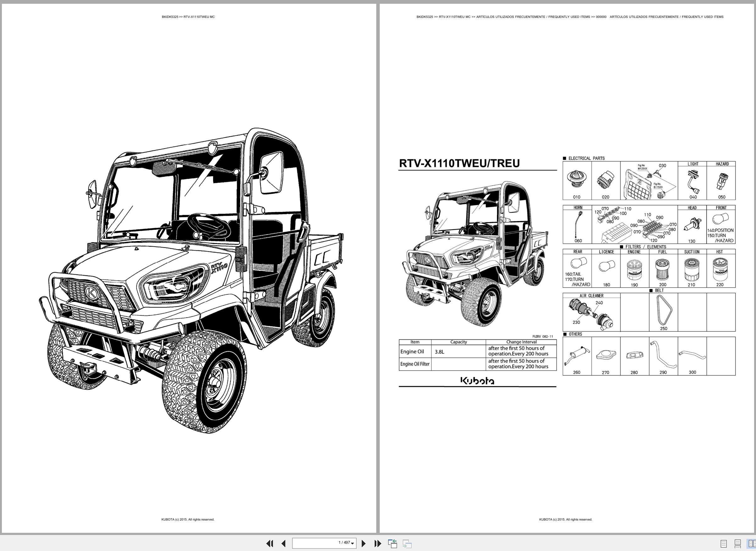Click cap part image 270
This screenshot has width=756, height=551.
(605, 355)
